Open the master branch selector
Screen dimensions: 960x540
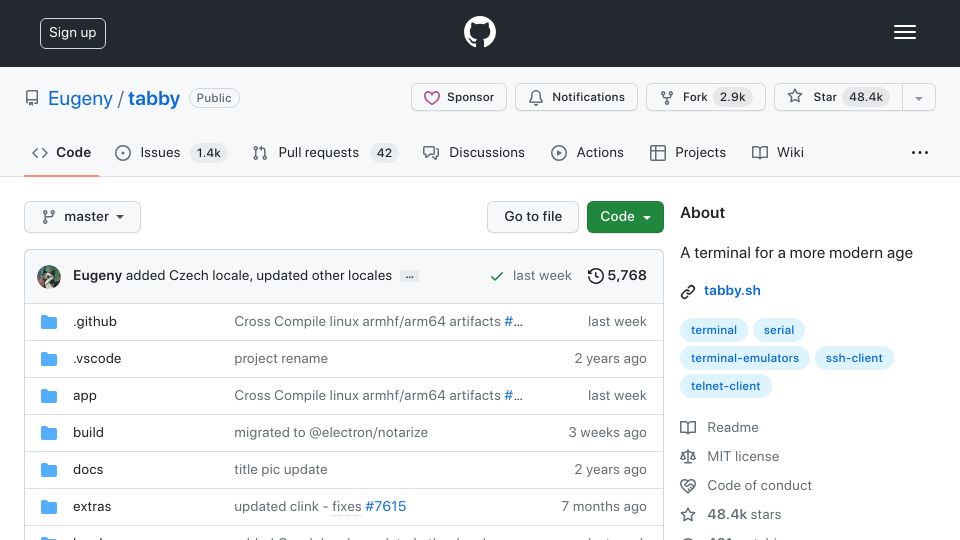pos(83,217)
